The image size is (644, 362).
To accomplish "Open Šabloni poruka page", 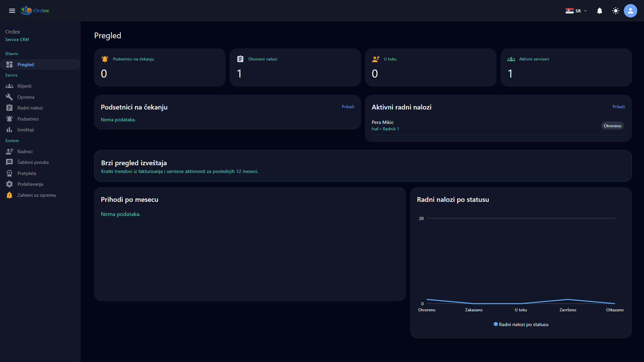I will coord(40,162).
